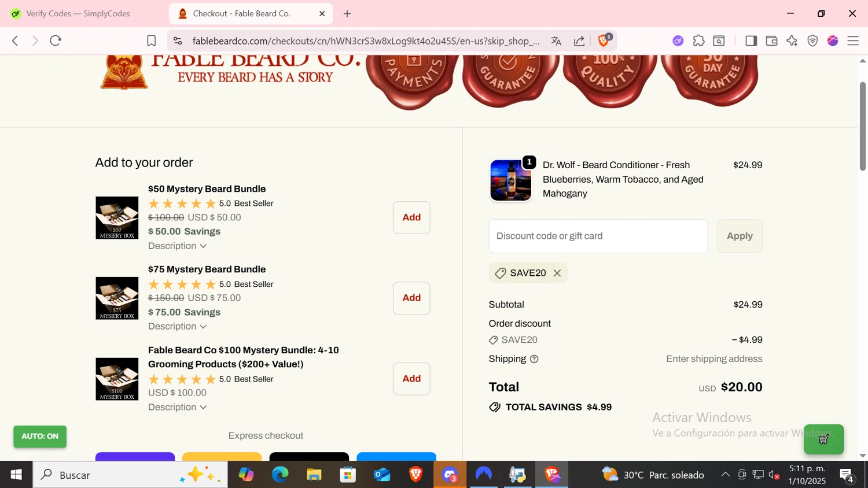
Task: Click the applied SAVE20 discount tag
Action: pos(528,273)
